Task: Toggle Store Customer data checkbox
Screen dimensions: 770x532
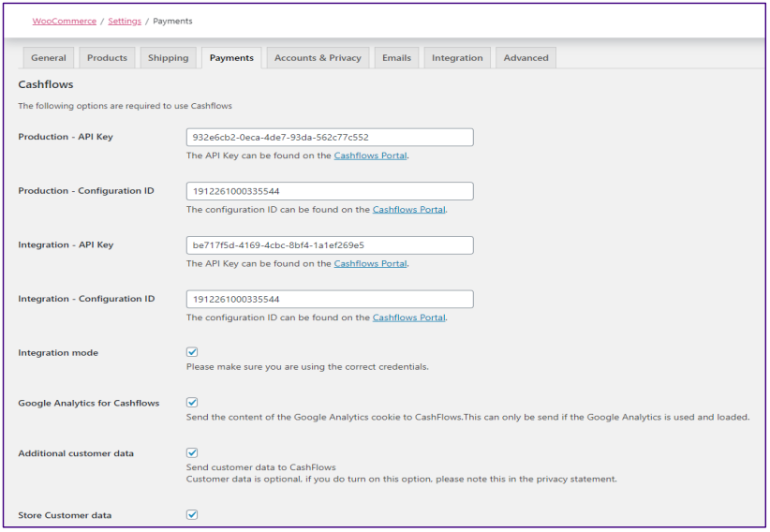Action: pyautogui.click(x=192, y=515)
